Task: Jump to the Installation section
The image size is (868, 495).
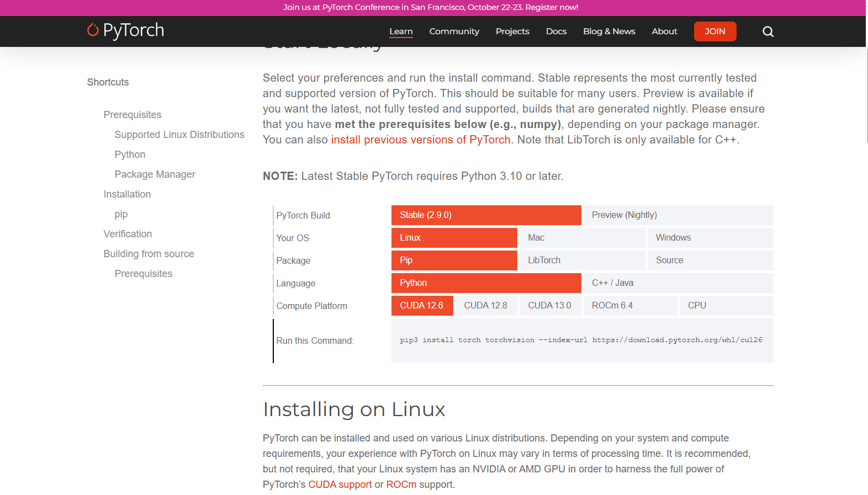Action: 127,194
